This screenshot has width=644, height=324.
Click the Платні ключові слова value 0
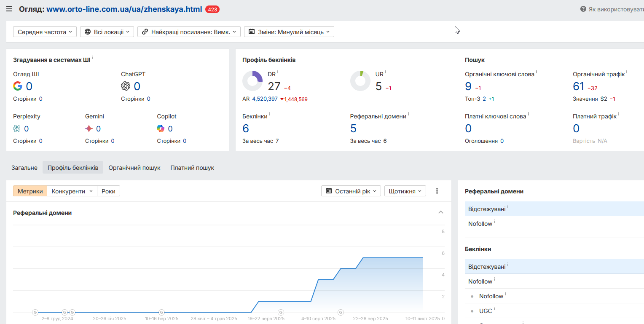468,129
